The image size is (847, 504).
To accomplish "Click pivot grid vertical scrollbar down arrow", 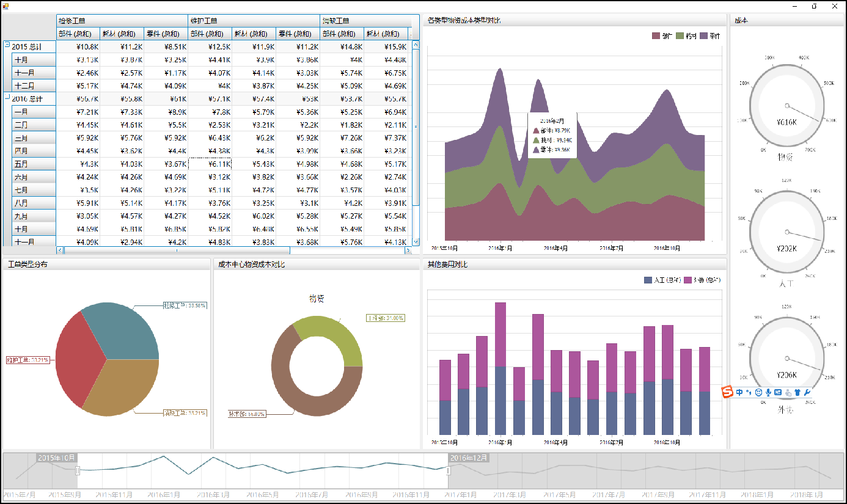I will tap(416, 242).
